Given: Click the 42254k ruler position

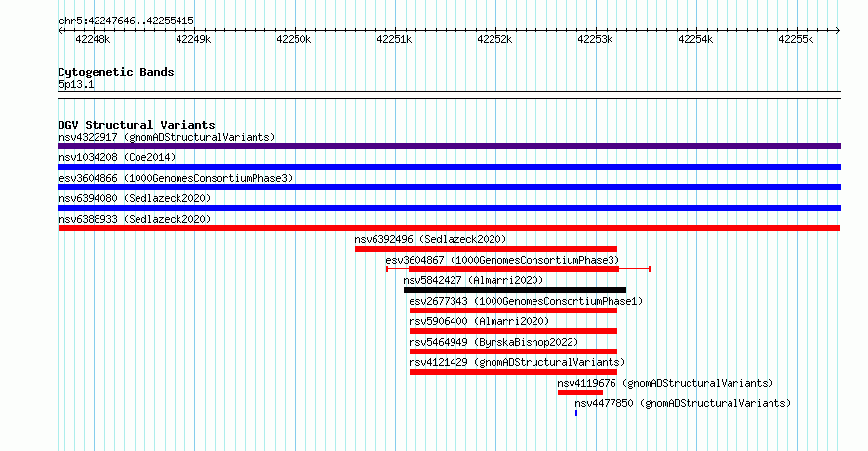Looking at the screenshot, I should [x=695, y=39].
